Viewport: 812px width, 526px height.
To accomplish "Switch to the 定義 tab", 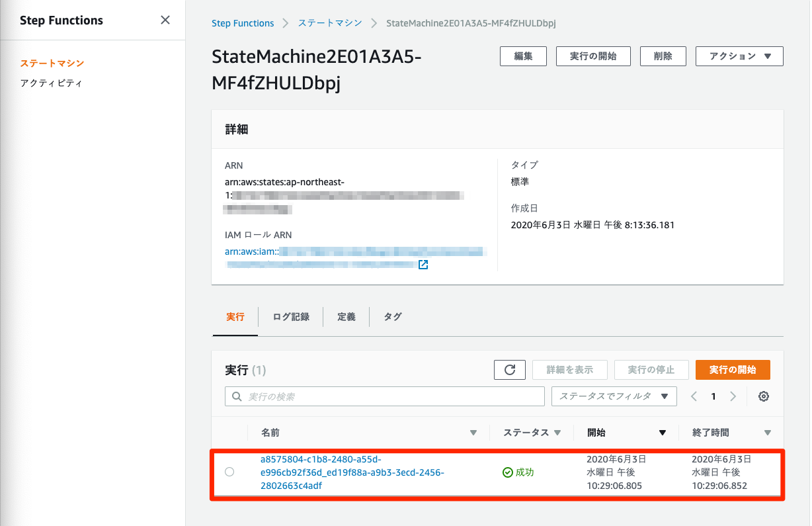I will coord(346,317).
